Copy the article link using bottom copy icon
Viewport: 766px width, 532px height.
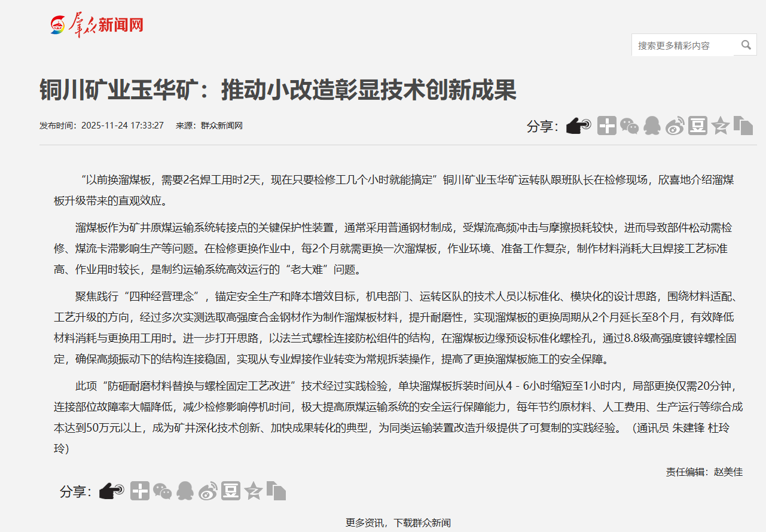point(276,491)
